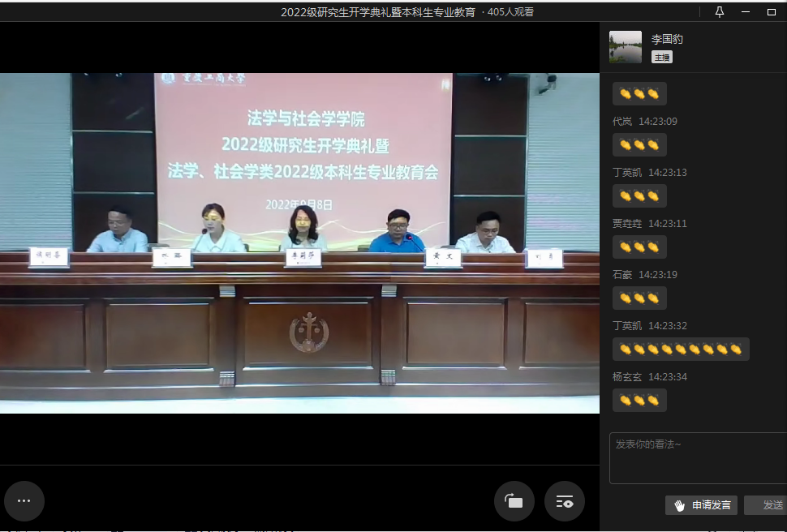
Task: Open 贾垚垚's profile from chat
Action: 627,224
